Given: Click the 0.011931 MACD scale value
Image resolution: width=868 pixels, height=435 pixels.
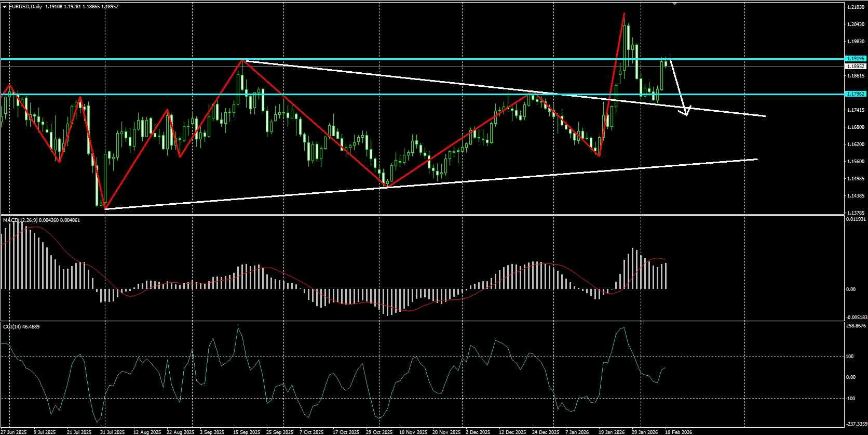Looking at the screenshot, I should (x=856, y=219).
